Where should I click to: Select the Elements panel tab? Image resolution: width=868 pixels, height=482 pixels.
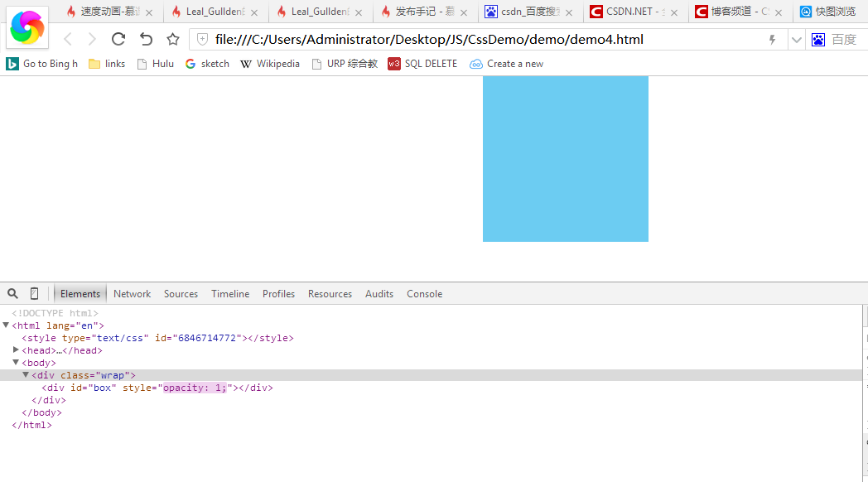coord(80,294)
